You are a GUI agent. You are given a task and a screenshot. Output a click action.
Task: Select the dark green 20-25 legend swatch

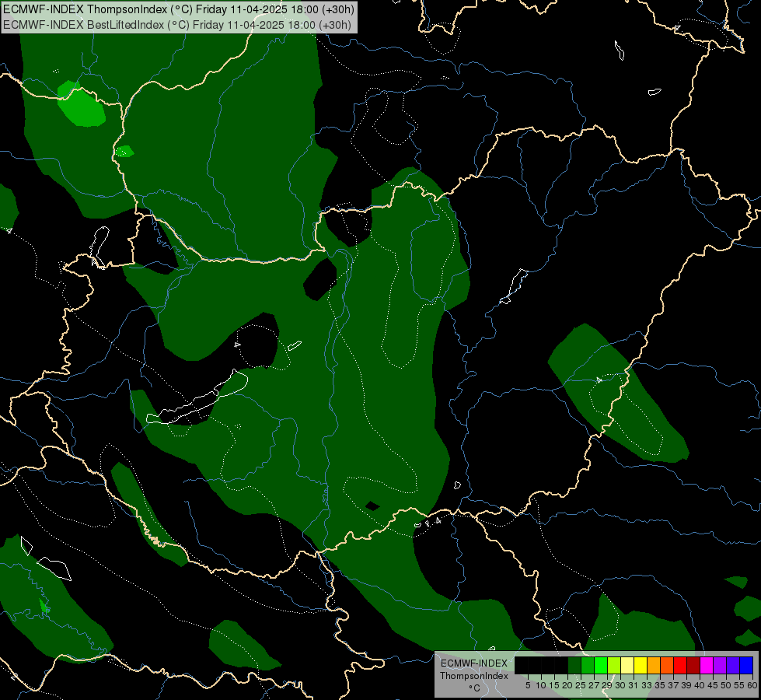[574, 665]
